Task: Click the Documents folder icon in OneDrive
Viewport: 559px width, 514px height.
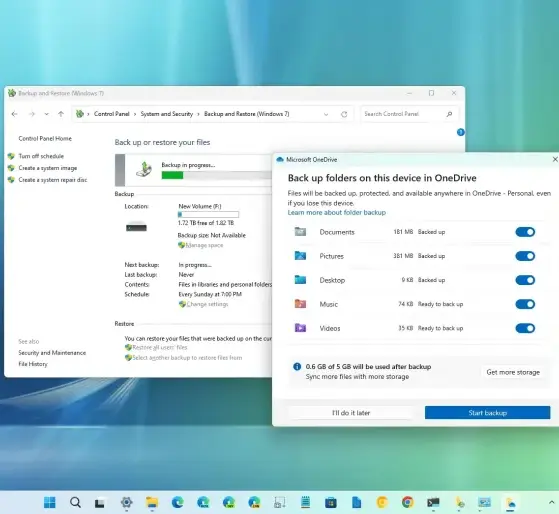Action: pos(300,232)
